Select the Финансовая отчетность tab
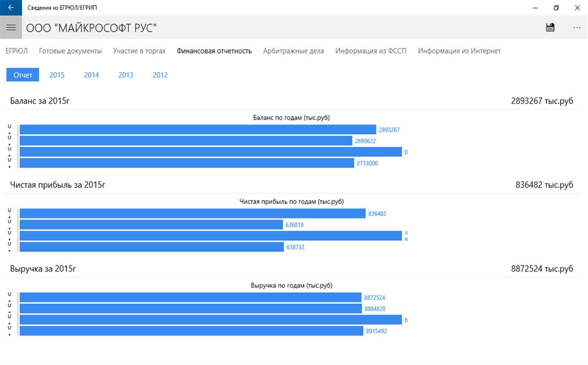This screenshot has height=365, width=588. 214,51
